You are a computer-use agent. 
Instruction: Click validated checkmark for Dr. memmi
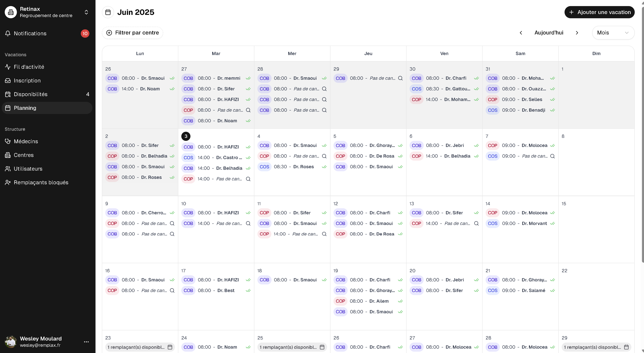[248, 78]
